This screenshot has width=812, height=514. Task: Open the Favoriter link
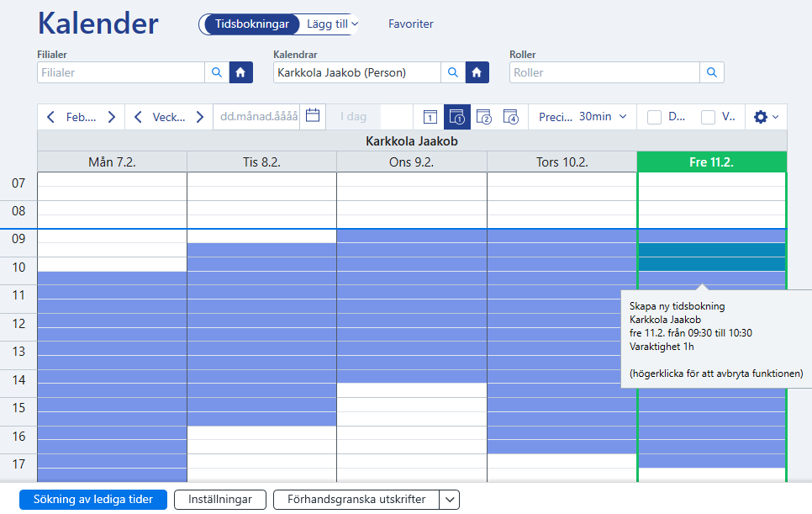411,24
